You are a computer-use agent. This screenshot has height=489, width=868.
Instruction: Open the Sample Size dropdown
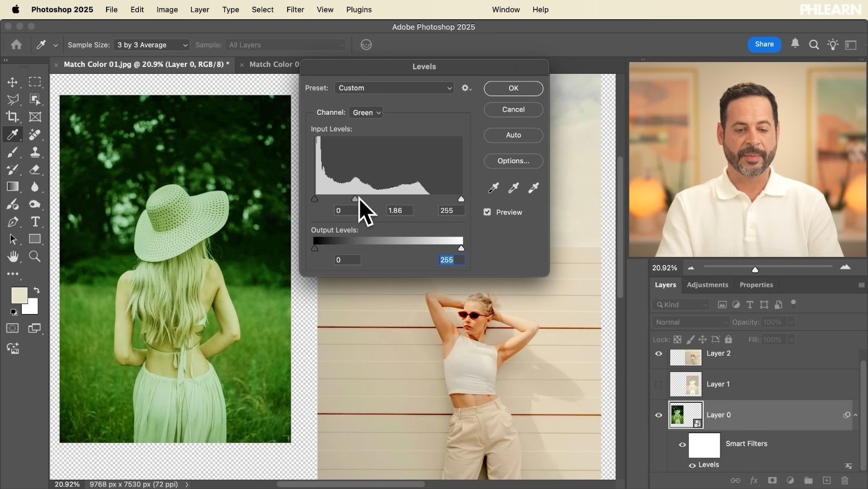[151, 45]
